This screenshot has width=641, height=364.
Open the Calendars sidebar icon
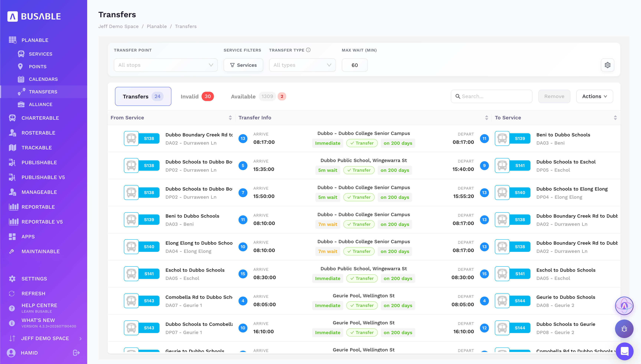point(21,79)
